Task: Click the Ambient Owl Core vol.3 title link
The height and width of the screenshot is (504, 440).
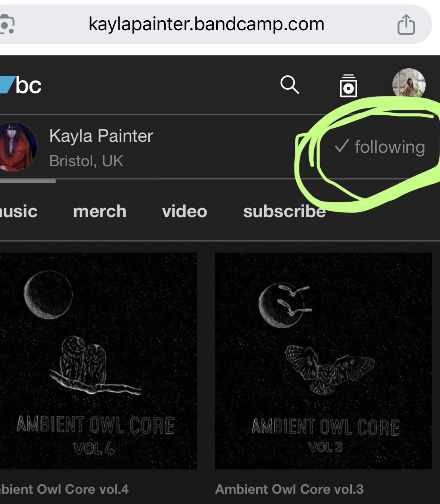Action: [x=289, y=489]
